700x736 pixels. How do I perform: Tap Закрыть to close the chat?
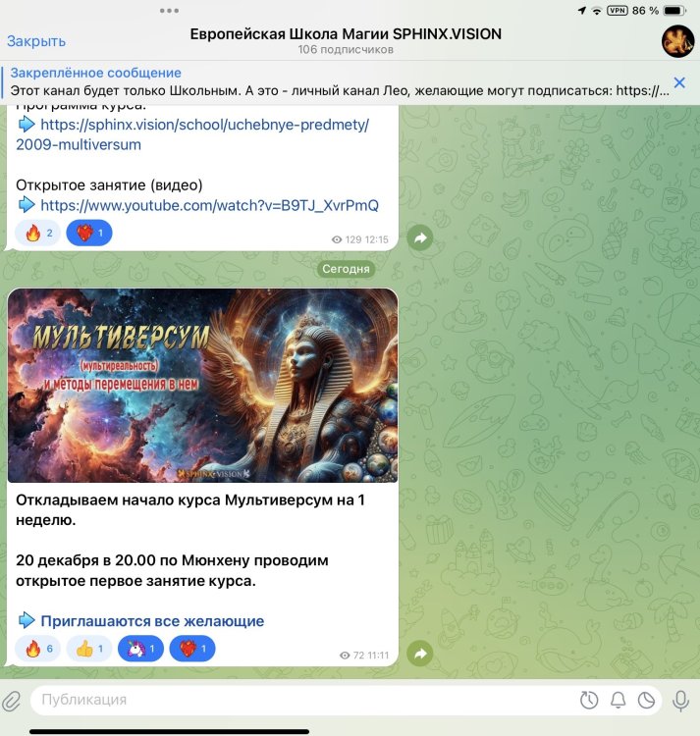tap(36, 41)
